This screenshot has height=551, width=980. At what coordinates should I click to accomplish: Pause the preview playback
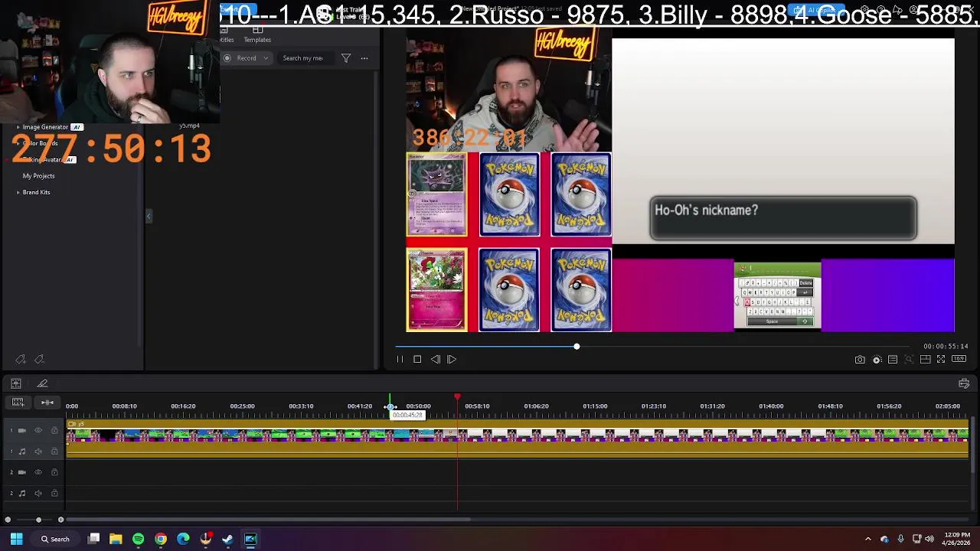pos(400,360)
